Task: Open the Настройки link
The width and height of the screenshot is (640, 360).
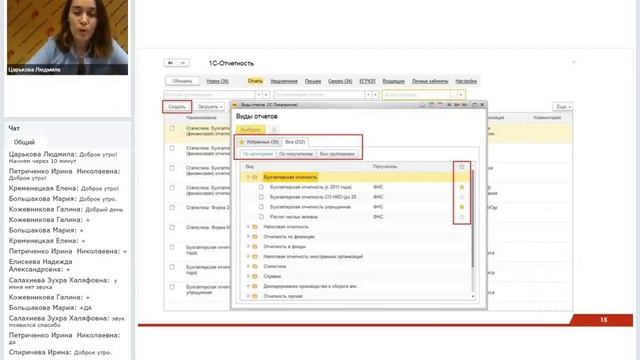Action: tap(466, 81)
